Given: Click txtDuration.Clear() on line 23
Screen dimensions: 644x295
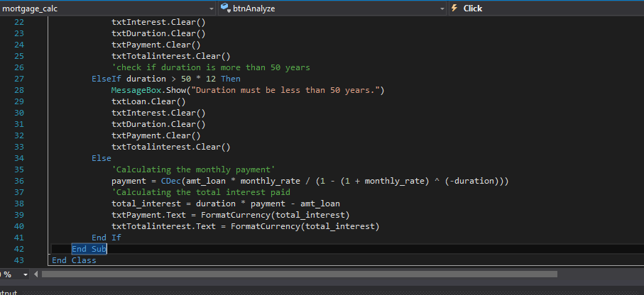Looking at the screenshot, I should [158, 33].
